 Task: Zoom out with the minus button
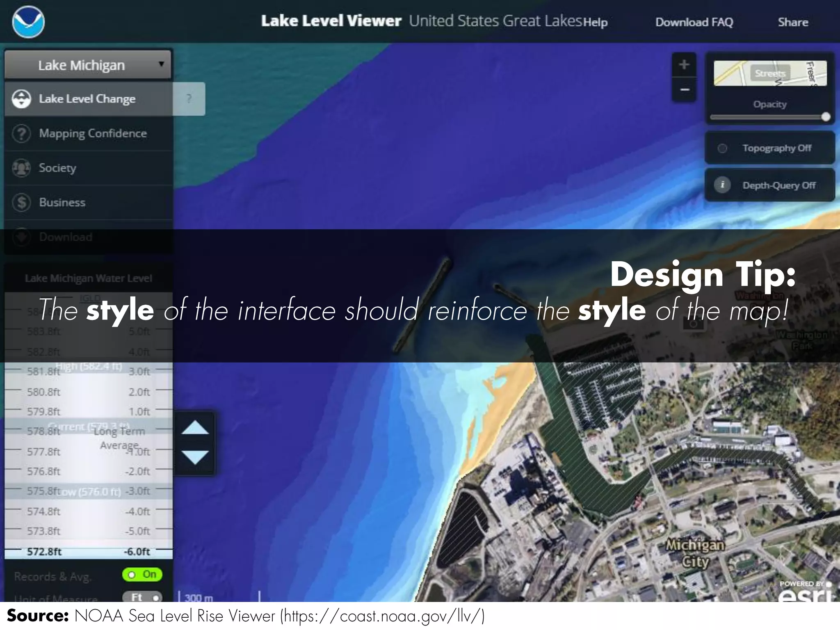684,89
